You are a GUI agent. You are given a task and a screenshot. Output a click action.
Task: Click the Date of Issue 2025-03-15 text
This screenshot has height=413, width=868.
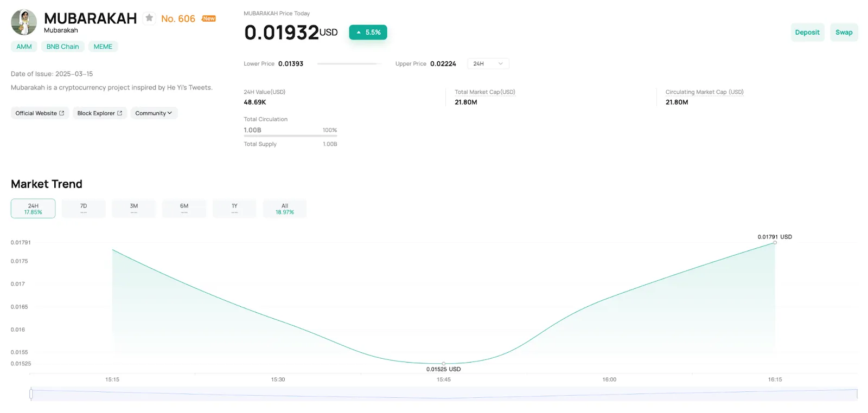pyautogui.click(x=52, y=74)
